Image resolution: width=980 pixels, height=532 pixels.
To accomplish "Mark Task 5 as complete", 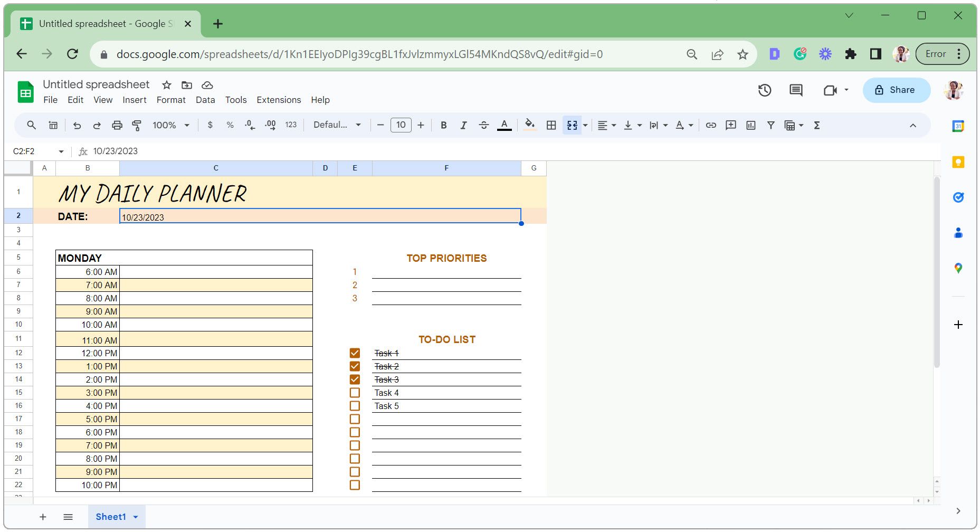I will 355,405.
